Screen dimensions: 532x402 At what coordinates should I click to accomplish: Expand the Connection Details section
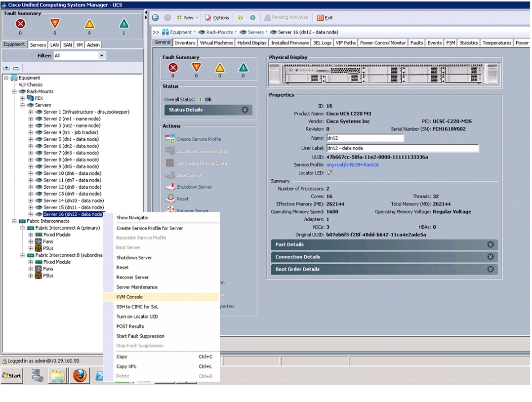[384, 257]
